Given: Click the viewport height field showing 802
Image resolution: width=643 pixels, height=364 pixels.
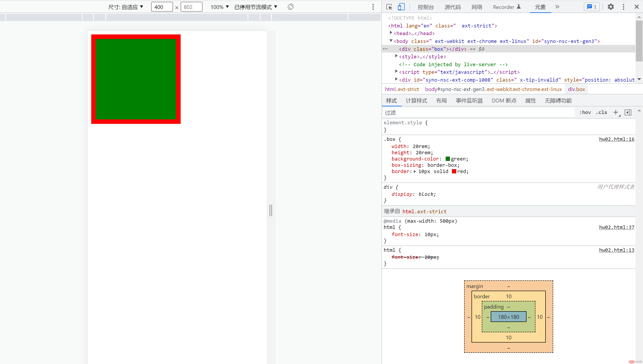Looking at the screenshot, I should (x=191, y=7).
